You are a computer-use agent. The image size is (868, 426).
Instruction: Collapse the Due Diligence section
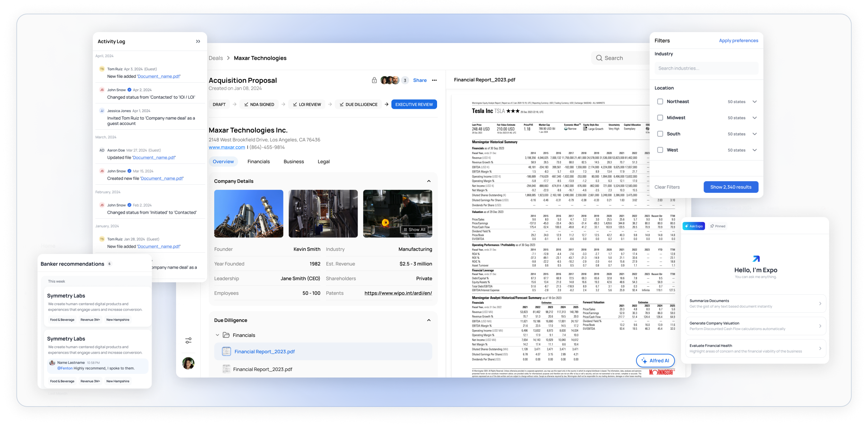click(x=430, y=320)
